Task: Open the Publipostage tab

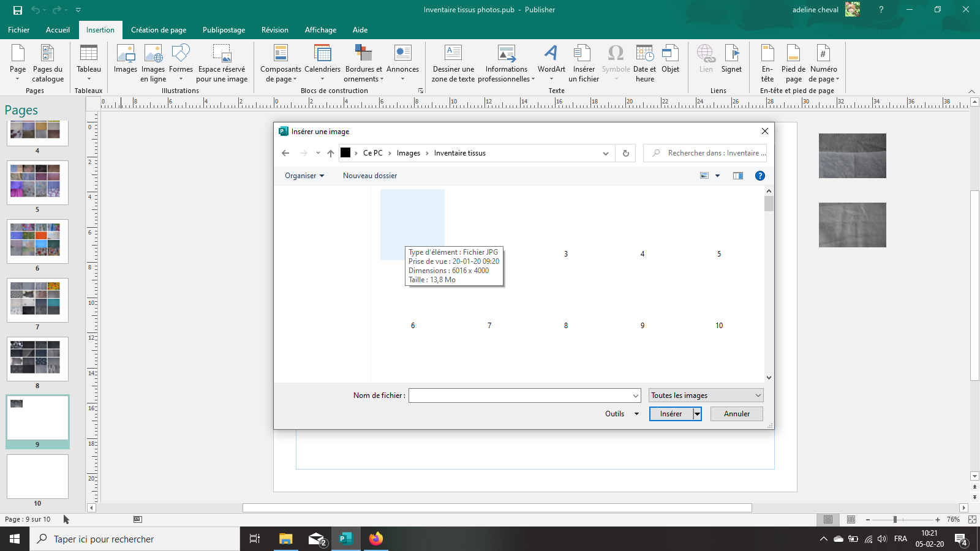Action: click(224, 30)
